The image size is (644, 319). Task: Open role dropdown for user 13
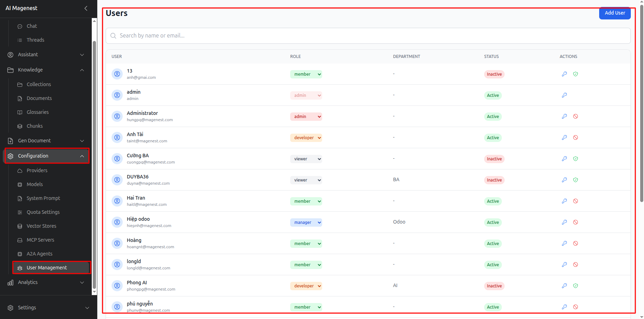click(x=306, y=74)
